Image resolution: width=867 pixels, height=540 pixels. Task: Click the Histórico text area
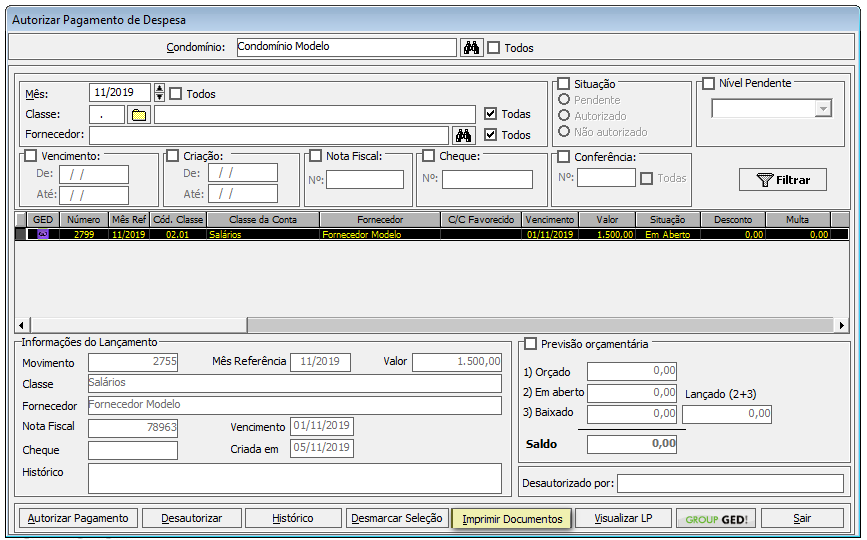[x=295, y=478]
